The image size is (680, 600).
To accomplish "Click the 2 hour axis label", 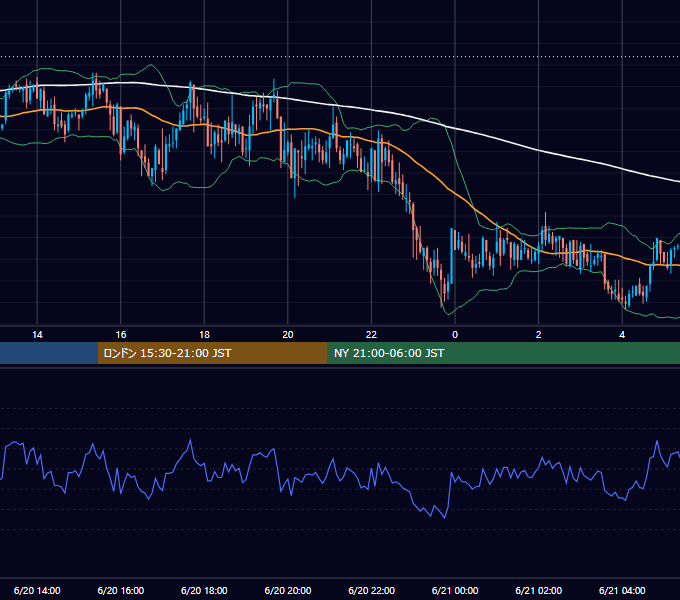I will pos(539,335).
